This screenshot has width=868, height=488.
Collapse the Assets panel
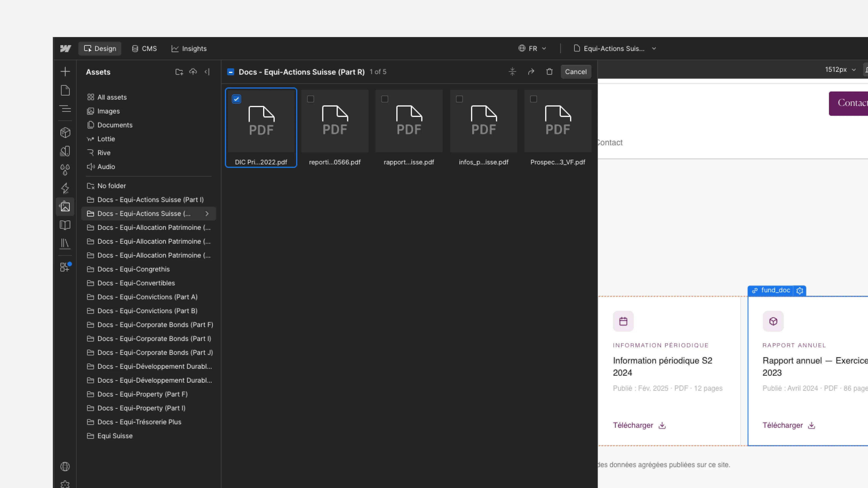[207, 72]
